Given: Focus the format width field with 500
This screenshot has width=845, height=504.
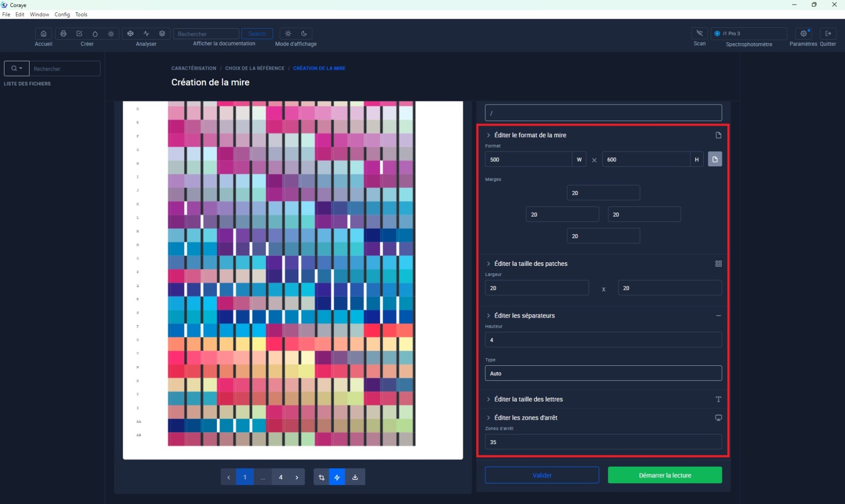Looking at the screenshot, I should (528, 159).
